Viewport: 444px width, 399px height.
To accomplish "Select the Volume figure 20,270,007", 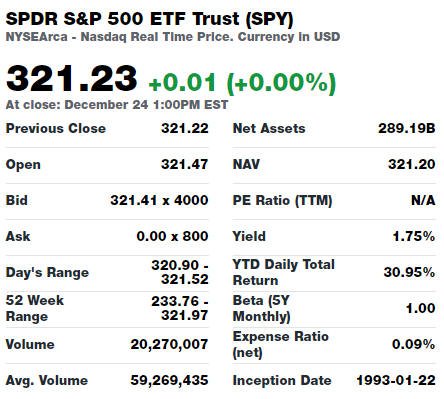I will pos(169,345).
